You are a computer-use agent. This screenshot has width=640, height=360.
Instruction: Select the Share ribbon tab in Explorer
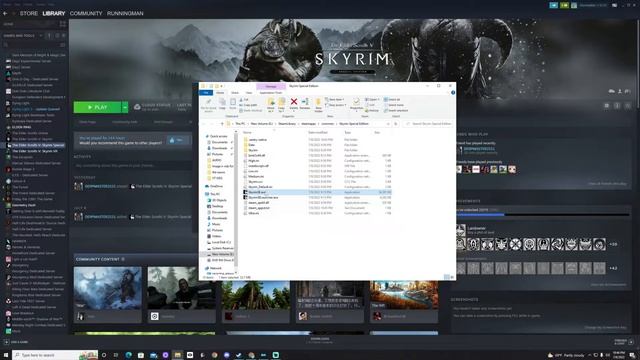pyautogui.click(x=235, y=93)
